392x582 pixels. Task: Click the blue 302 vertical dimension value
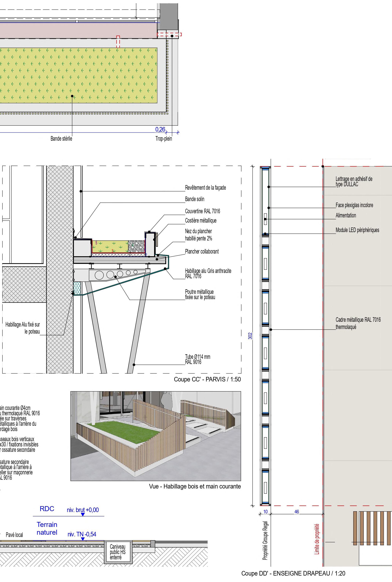click(250, 336)
